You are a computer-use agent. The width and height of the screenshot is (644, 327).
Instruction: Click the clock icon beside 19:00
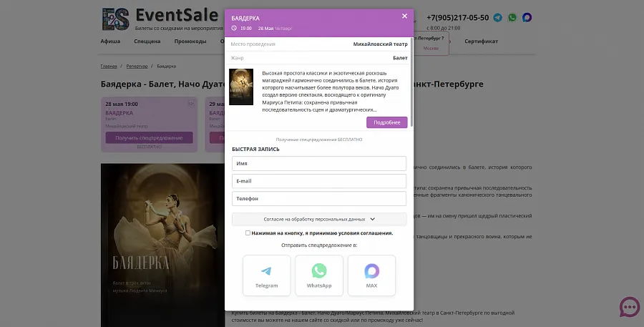(x=234, y=29)
